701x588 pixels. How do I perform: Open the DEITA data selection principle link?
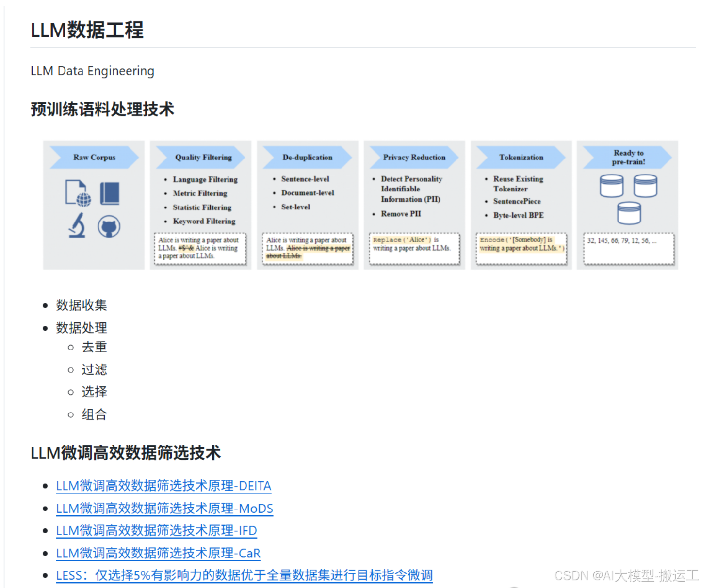(163, 486)
